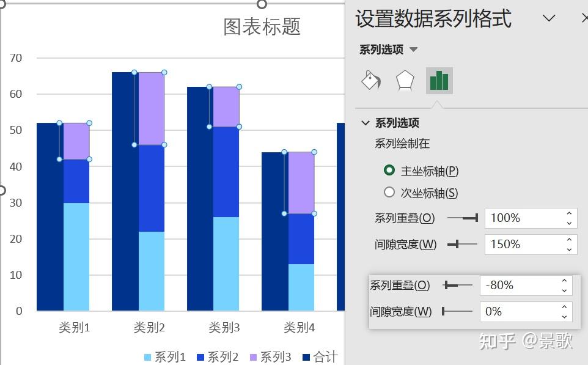Click the up stepper beside -80%
This screenshot has width=588, height=365.
tap(564, 280)
